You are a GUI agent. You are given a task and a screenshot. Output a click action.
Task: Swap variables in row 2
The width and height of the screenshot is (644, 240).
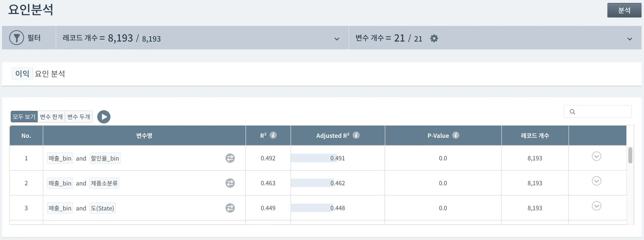230,183
